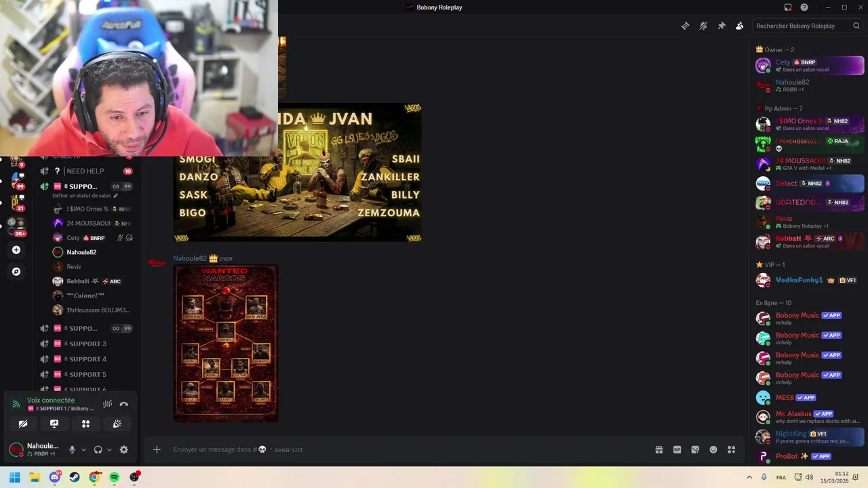Click user Cety in voice channel list
The image size is (868, 488).
click(x=92, y=238)
